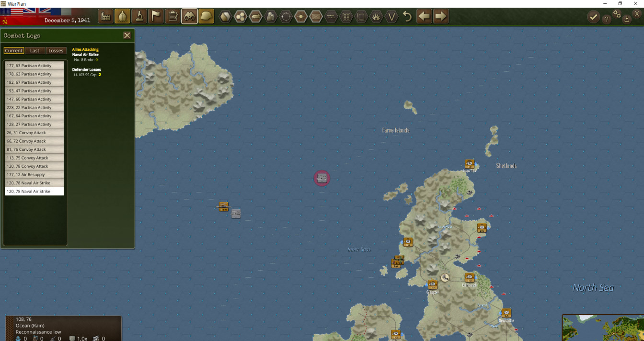Exit the game with the round X icon
The height and width of the screenshot is (341, 644).
coord(637,14)
